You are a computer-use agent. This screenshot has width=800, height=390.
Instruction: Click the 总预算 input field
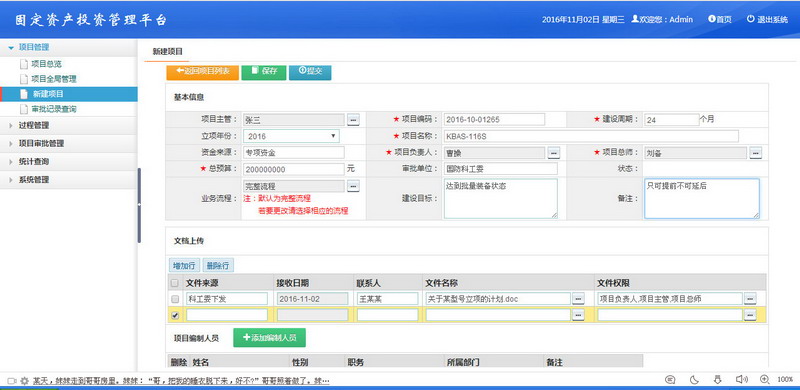[x=294, y=169]
